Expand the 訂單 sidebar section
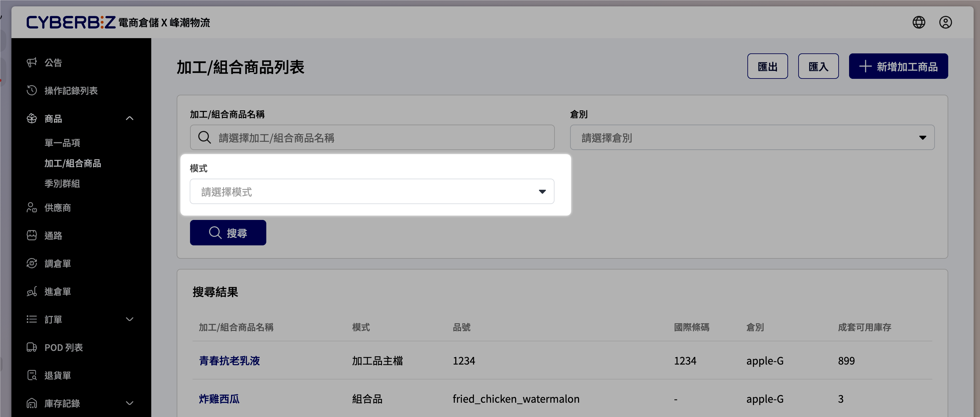The image size is (980, 417). (x=81, y=319)
